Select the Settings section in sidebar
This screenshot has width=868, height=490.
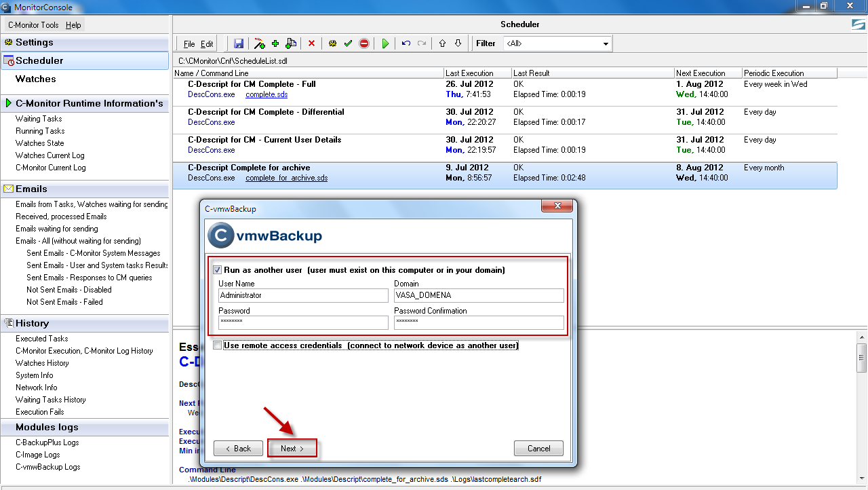(x=85, y=42)
